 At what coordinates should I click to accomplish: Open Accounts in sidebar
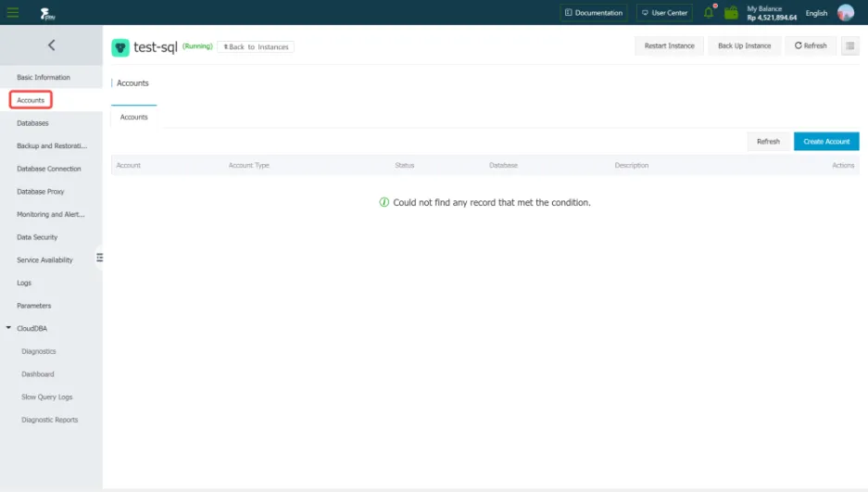pyautogui.click(x=31, y=100)
